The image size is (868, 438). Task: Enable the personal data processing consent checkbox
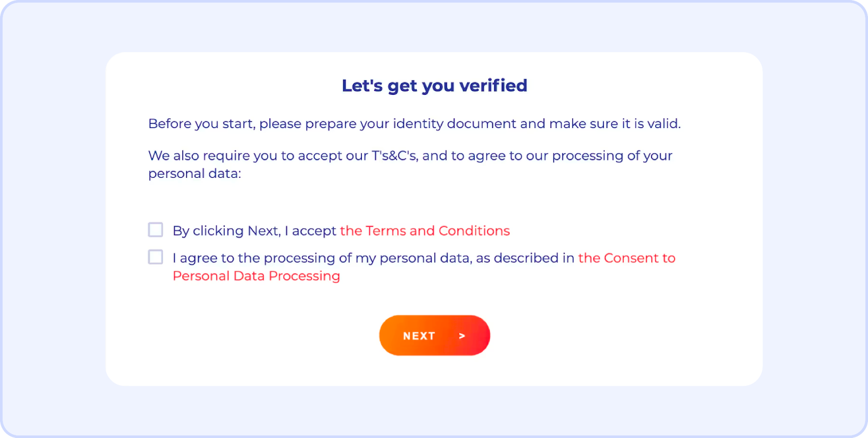pos(156,257)
